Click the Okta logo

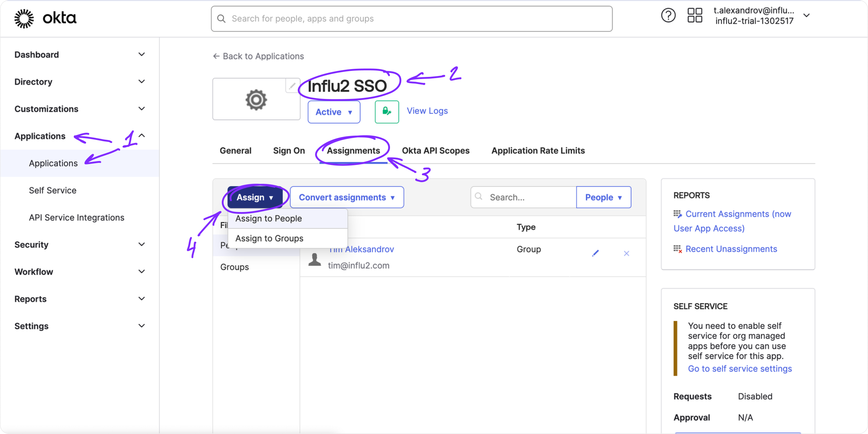point(45,18)
